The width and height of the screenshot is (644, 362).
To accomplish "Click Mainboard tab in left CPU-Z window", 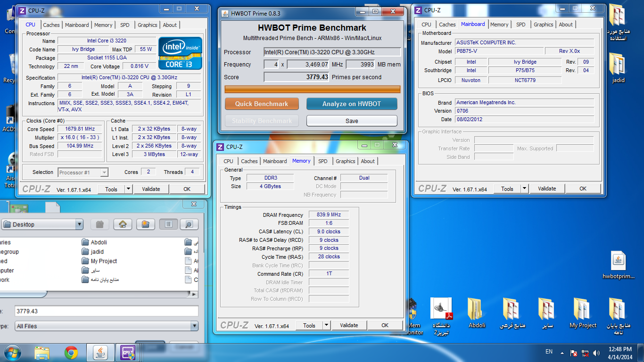I will click(77, 25).
